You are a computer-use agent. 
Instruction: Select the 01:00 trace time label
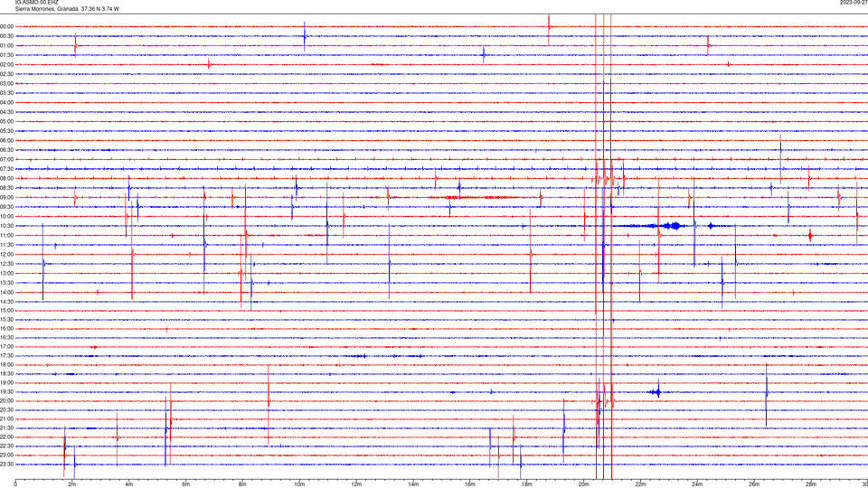click(x=7, y=45)
